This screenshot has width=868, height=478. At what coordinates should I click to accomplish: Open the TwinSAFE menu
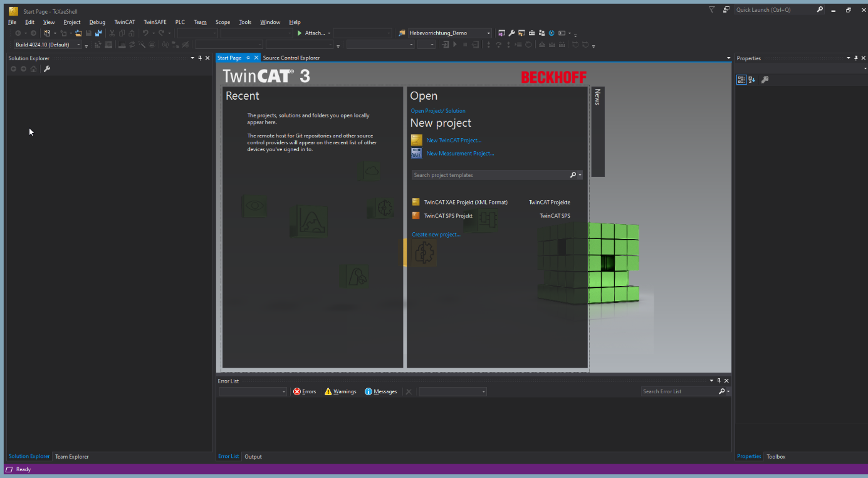point(155,22)
